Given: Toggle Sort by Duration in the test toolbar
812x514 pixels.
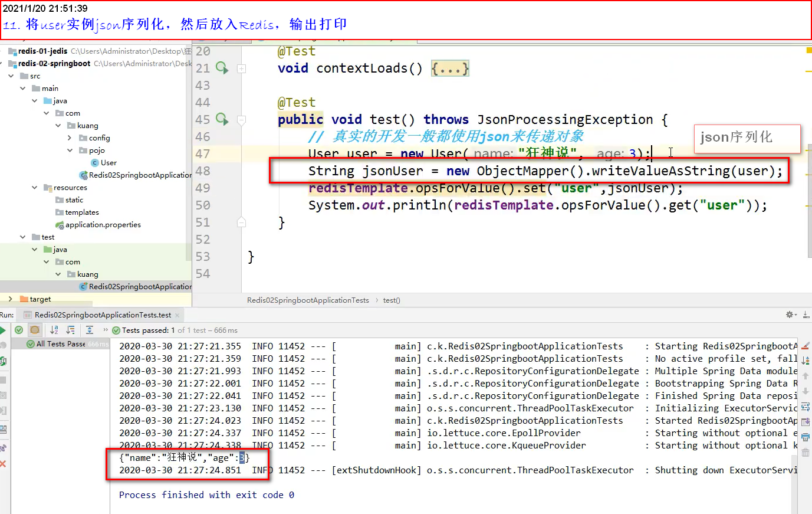Looking at the screenshot, I should [71, 330].
